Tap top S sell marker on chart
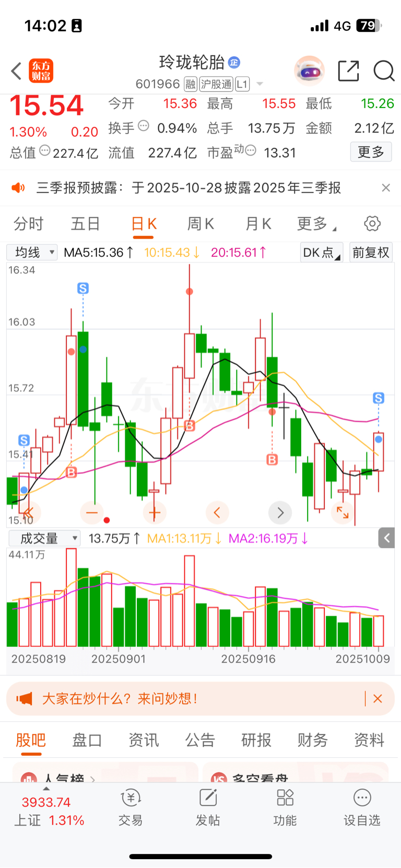This screenshot has height=868, width=401. 83,288
